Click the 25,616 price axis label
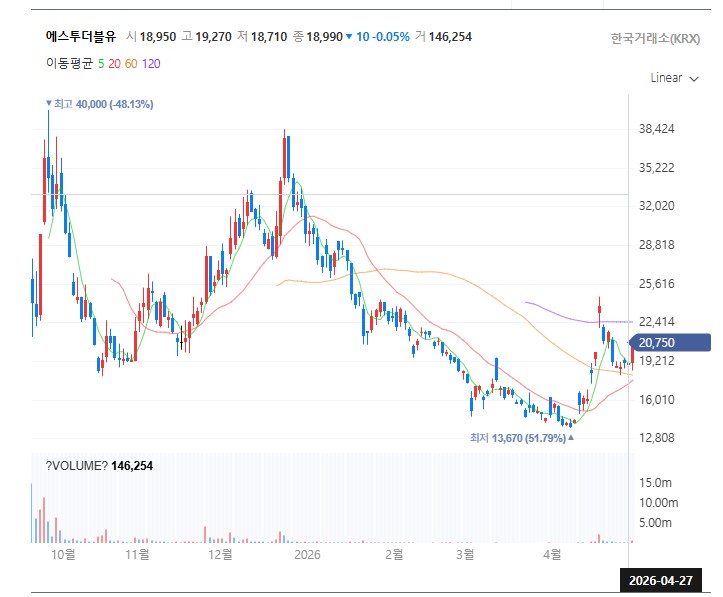723x597 pixels. tap(657, 284)
